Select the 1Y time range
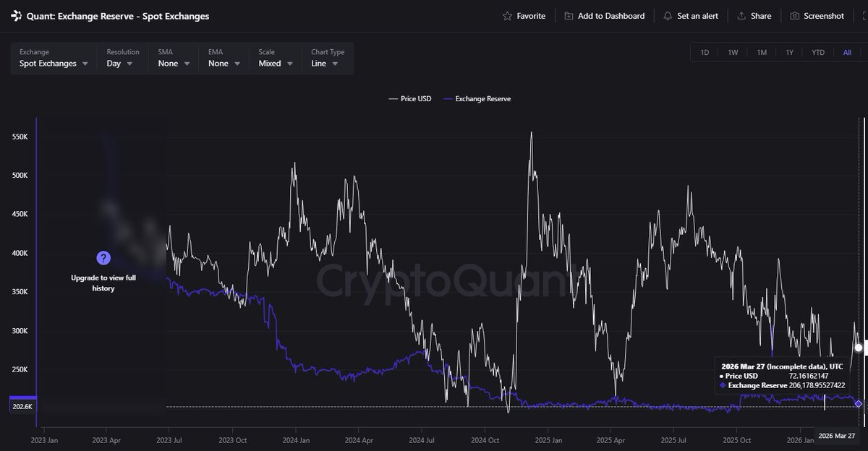This screenshot has width=868, height=451. pos(790,52)
